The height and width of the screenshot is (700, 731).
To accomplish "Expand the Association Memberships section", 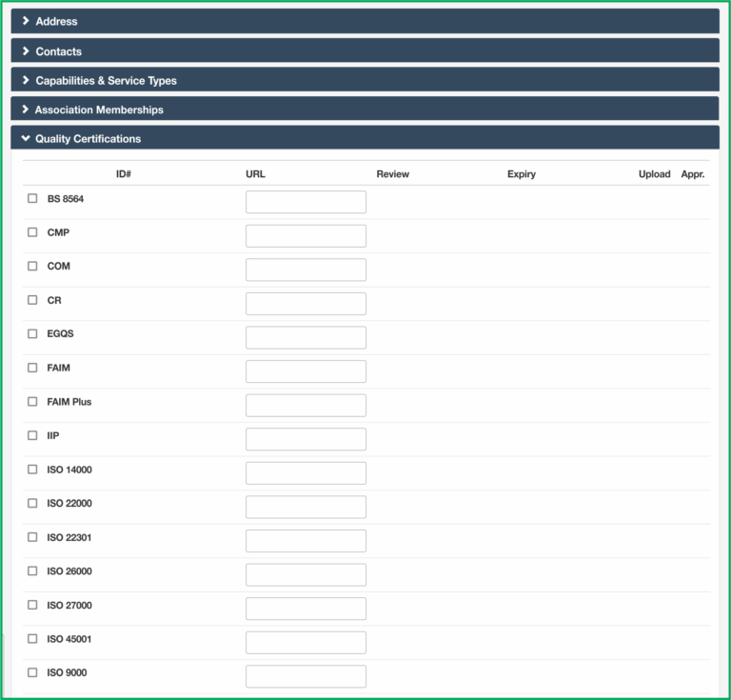I will (365, 110).
